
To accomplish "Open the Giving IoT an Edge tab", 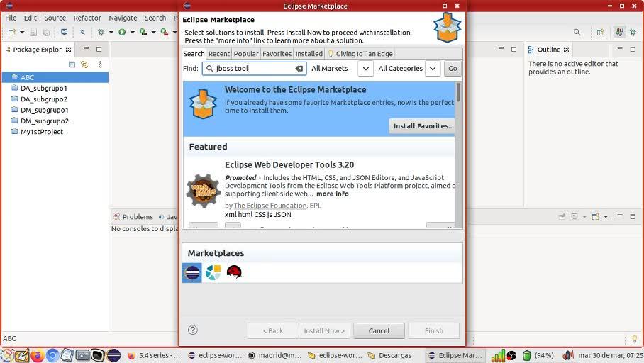I will point(360,54).
